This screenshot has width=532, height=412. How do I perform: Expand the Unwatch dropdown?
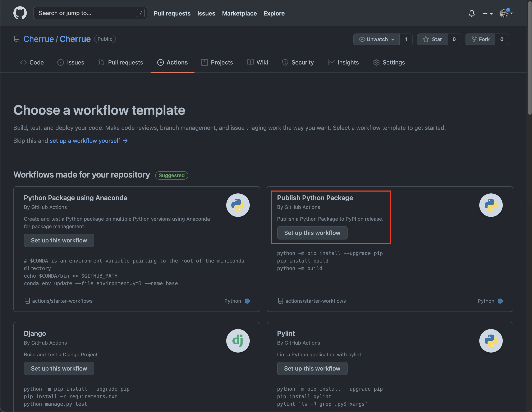tap(376, 39)
